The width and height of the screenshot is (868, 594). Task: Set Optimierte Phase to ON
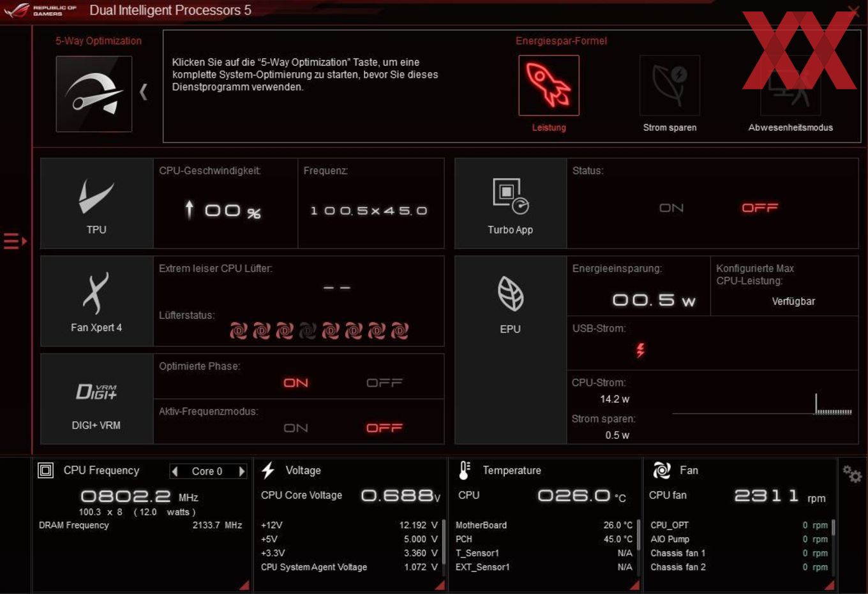pos(296,383)
